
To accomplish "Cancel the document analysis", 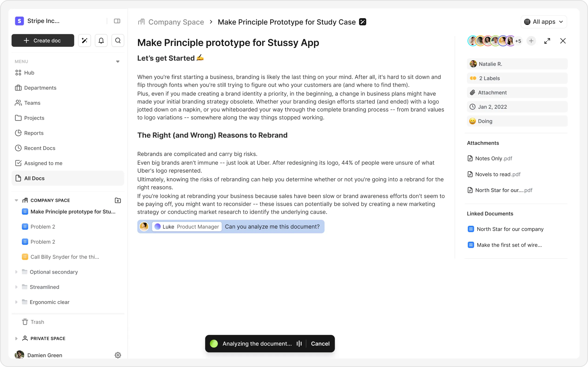I will pos(320,344).
